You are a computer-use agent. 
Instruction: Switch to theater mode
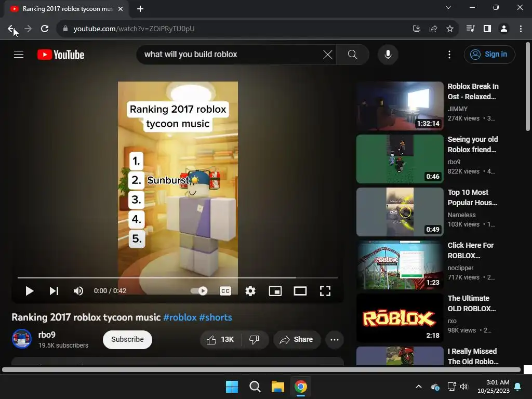(x=300, y=291)
